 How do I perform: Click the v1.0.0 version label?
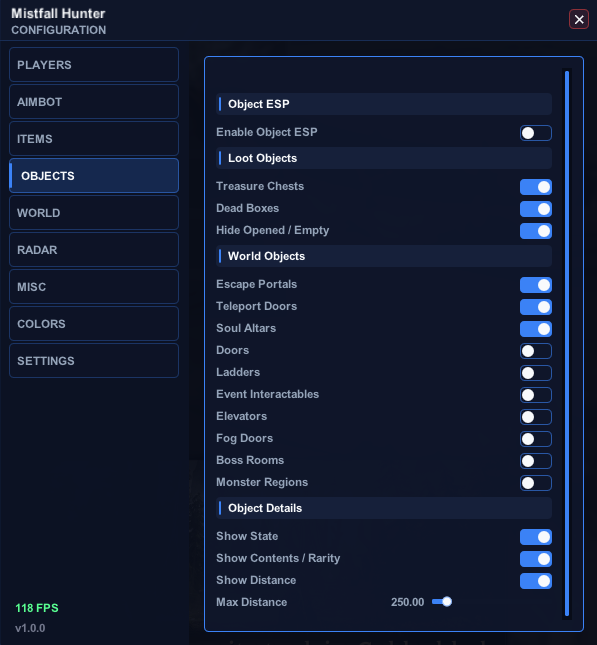pos(30,628)
